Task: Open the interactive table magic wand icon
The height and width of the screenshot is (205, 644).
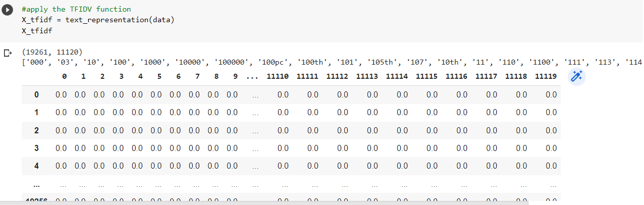Action: 577,77
